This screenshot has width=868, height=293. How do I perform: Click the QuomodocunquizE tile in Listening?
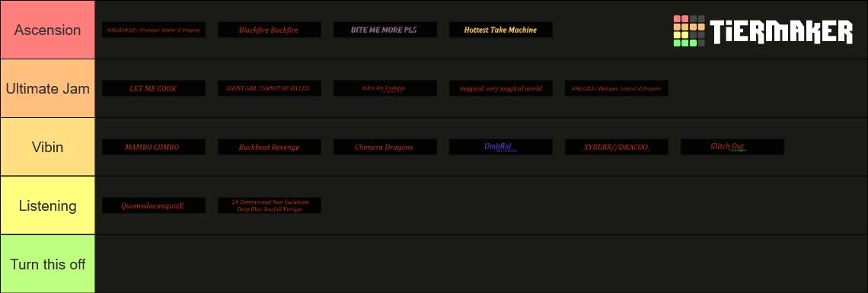(x=153, y=205)
